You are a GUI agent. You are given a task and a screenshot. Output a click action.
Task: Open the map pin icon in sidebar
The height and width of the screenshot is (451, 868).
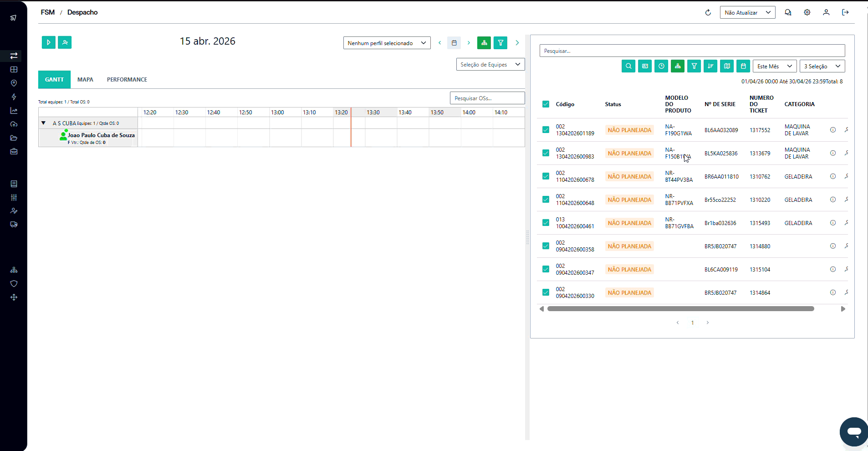[14, 83]
